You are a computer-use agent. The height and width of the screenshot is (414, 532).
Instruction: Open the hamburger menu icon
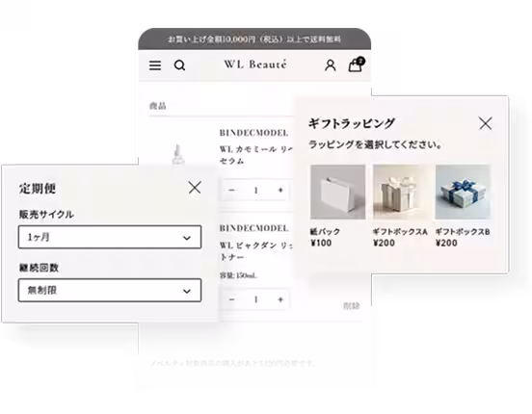[155, 65]
